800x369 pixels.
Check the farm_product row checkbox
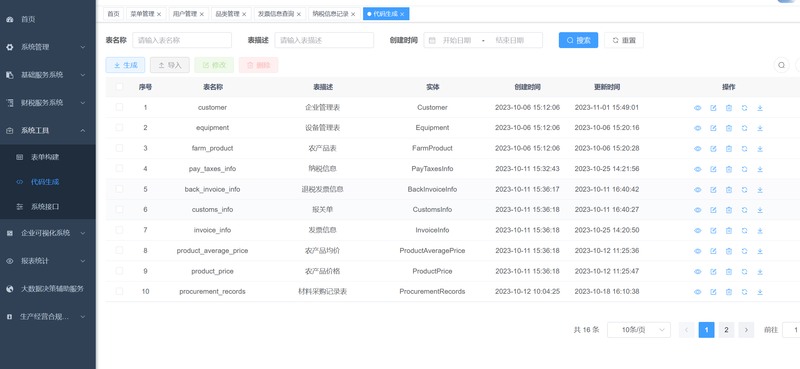tap(119, 148)
